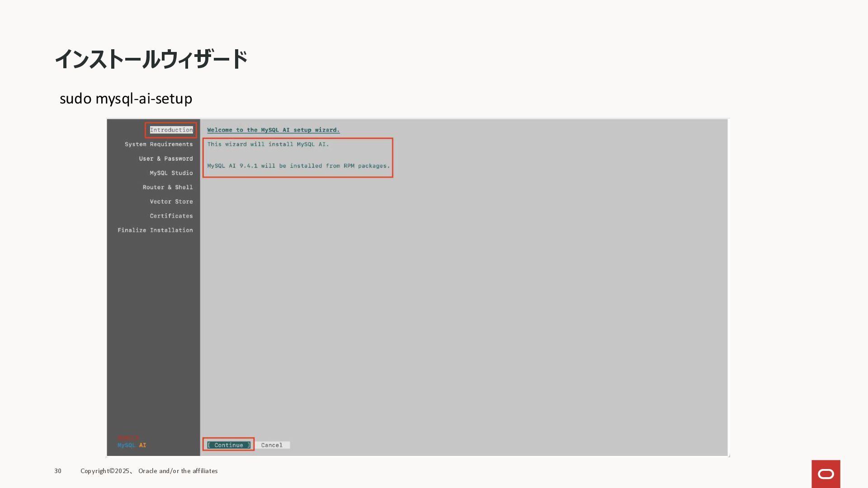This screenshot has width=868, height=488.
Task: Click the MySQL AI logo in sidebar
Action: (132, 445)
